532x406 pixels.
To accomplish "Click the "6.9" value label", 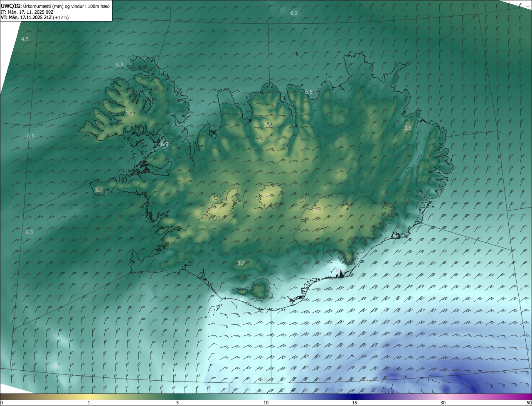I will 165,144.
